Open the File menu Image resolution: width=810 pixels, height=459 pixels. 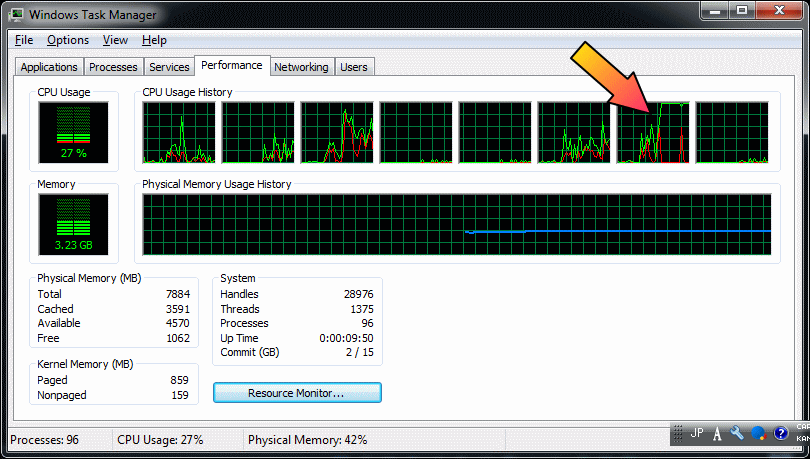point(24,40)
